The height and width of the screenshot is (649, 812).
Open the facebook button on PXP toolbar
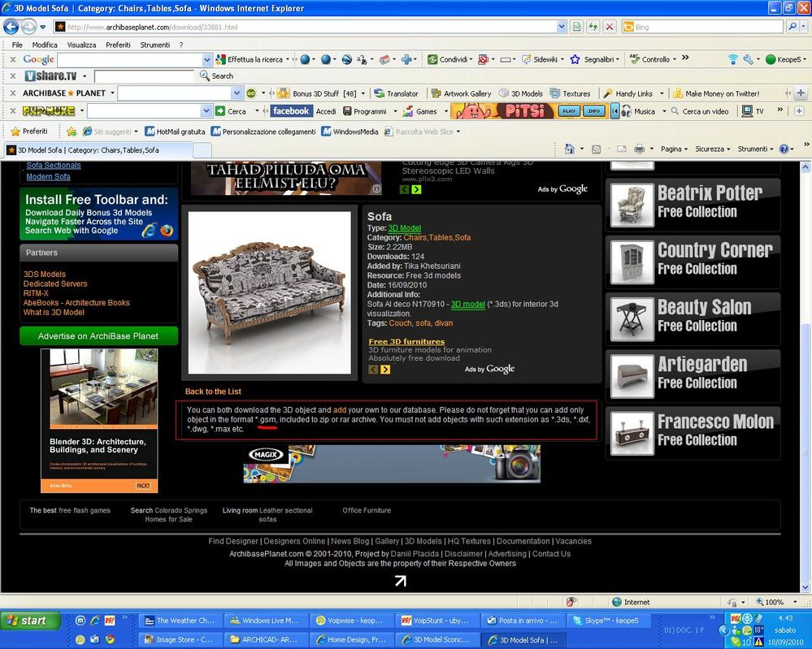[291, 110]
